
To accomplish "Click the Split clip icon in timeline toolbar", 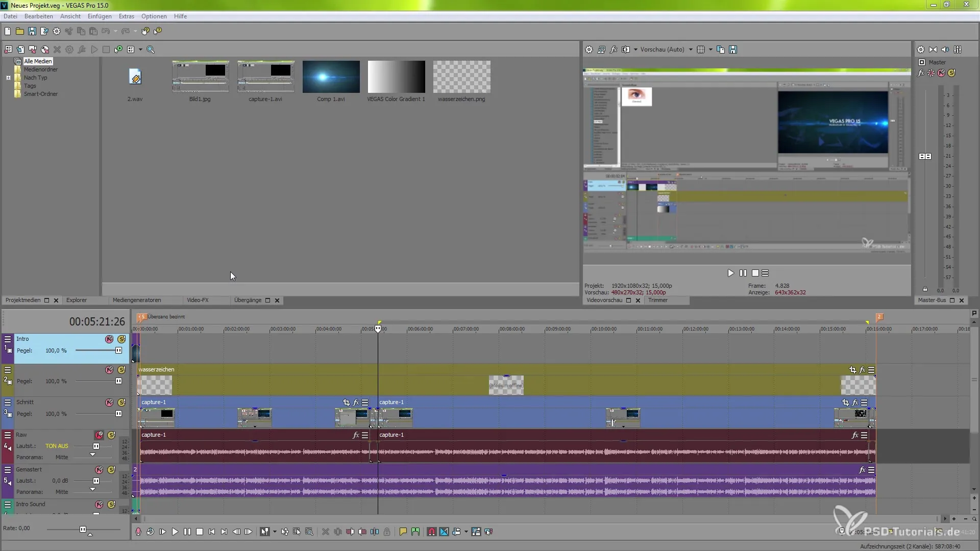I will [375, 532].
